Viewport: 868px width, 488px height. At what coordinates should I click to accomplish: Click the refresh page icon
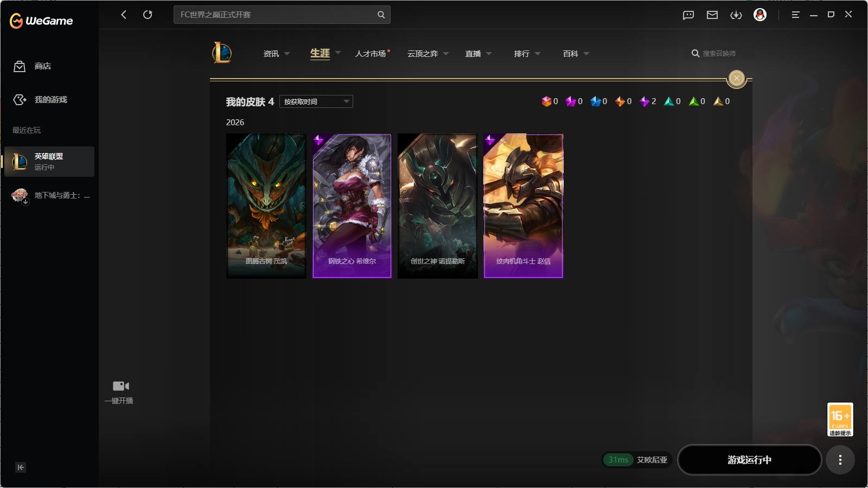[x=148, y=15]
